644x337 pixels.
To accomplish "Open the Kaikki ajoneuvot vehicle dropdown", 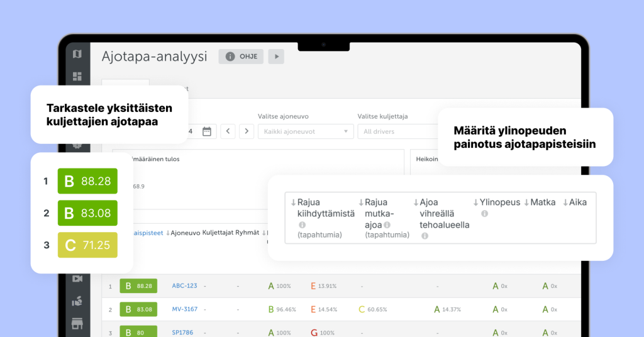I will [x=306, y=131].
